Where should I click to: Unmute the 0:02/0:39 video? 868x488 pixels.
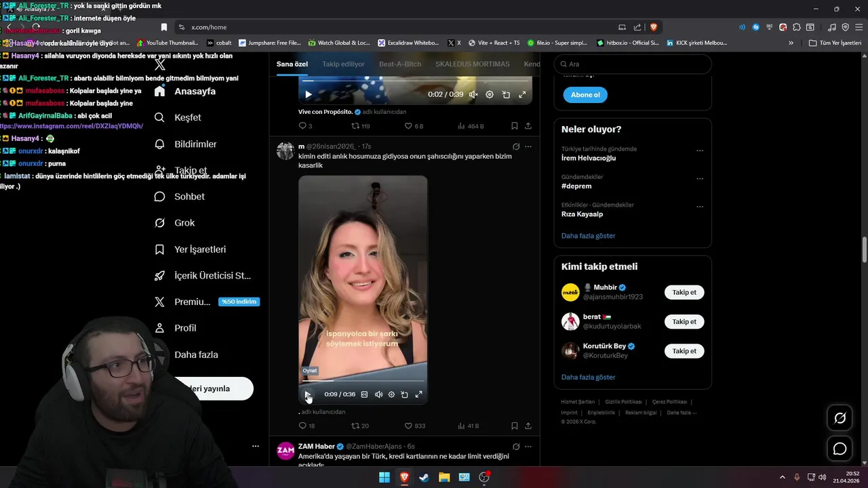click(473, 95)
